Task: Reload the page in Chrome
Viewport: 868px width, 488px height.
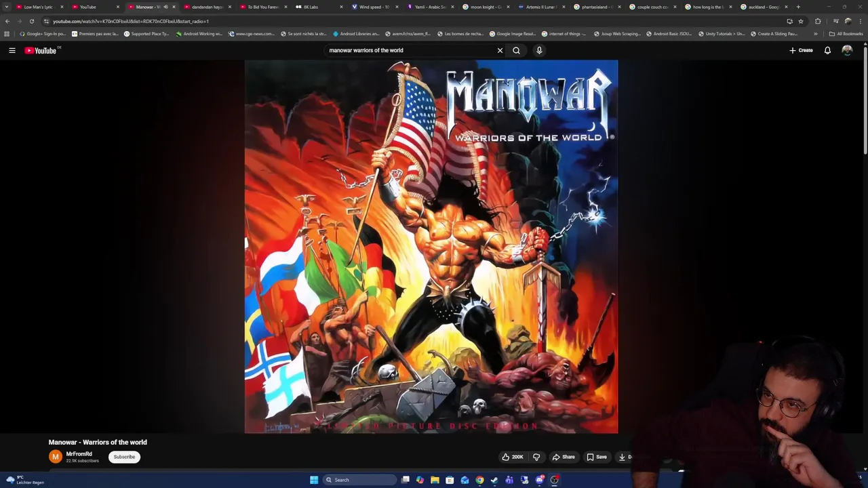Action: [x=31, y=21]
